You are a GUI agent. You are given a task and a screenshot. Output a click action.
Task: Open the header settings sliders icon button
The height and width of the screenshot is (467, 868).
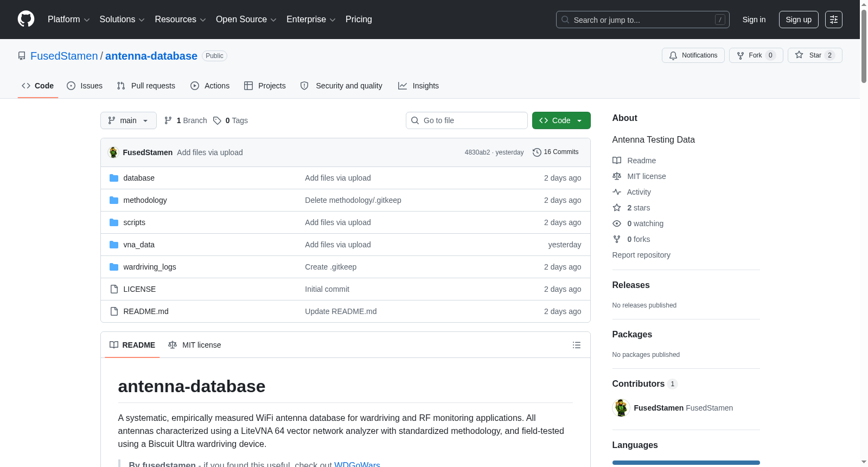[834, 20]
